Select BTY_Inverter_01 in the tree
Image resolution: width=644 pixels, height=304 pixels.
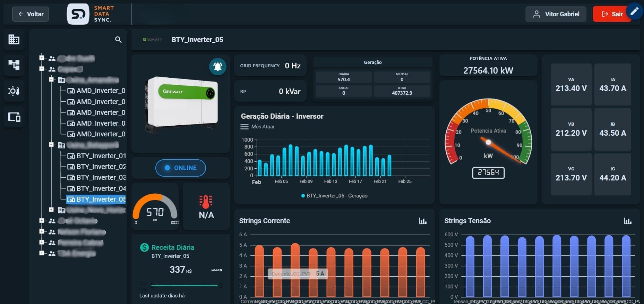[x=101, y=156]
